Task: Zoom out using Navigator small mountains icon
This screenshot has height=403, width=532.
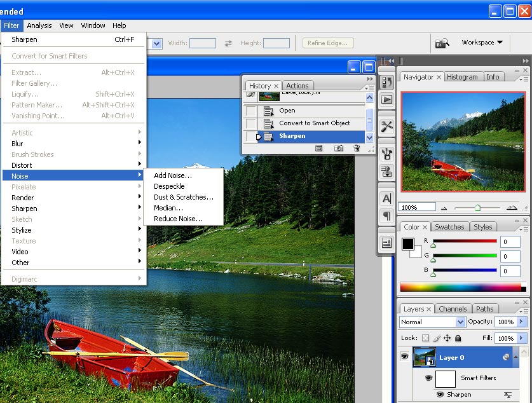Action: pos(444,208)
